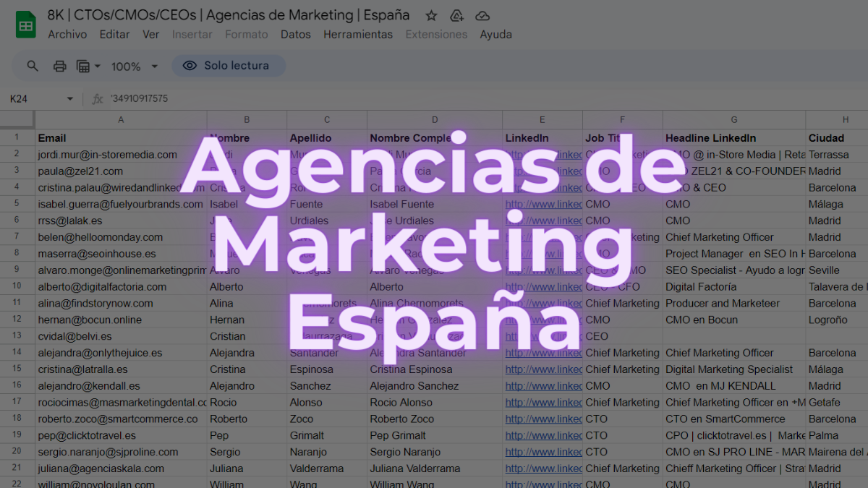
Task: Star this spreadsheet
Action: click(x=431, y=15)
